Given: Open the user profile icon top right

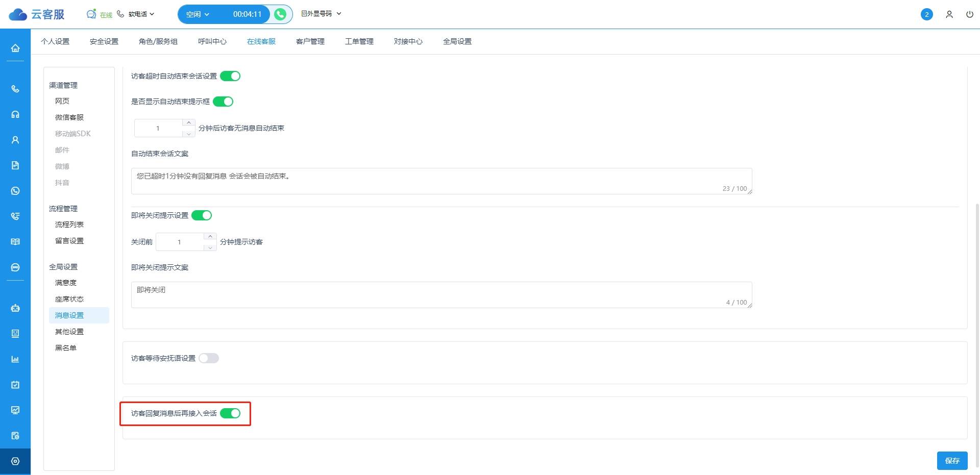Looking at the screenshot, I should tap(949, 14).
